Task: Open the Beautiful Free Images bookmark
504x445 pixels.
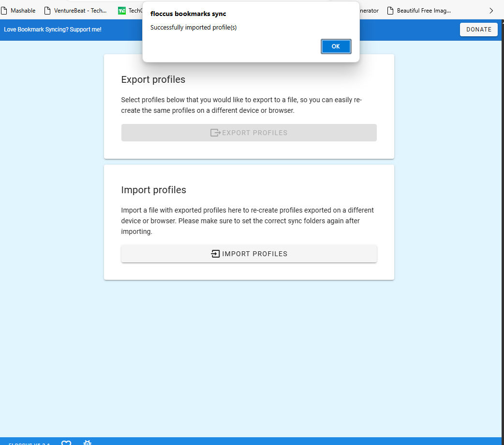Action: point(419,11)
